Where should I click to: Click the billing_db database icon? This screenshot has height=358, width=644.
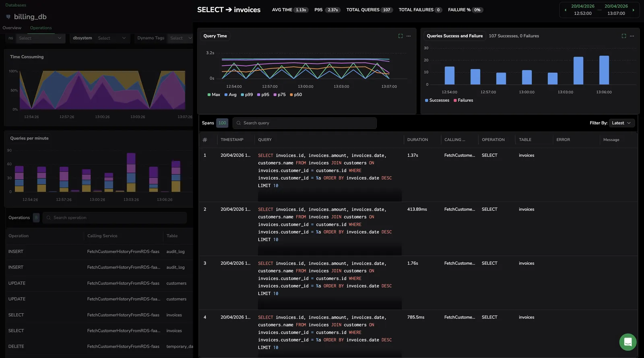tap(8, 17)
